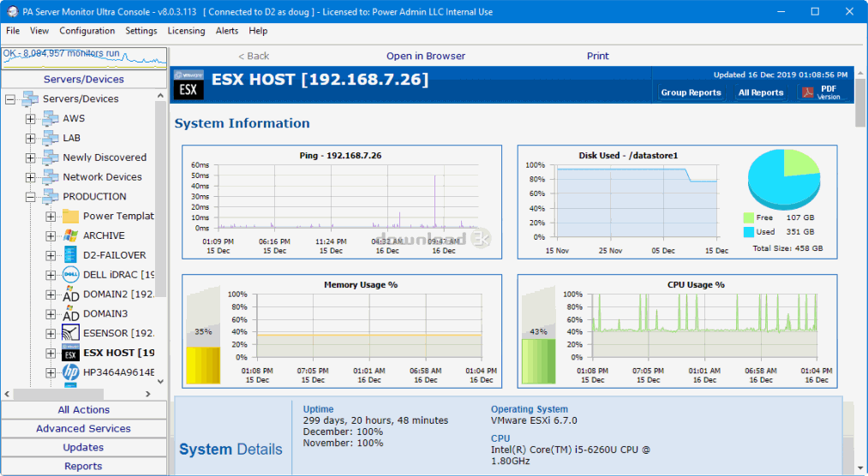Image resolution: width=868 pixels, height=476 pixels.
Task: Open the Licensing menu
Action: coord(186,31)
